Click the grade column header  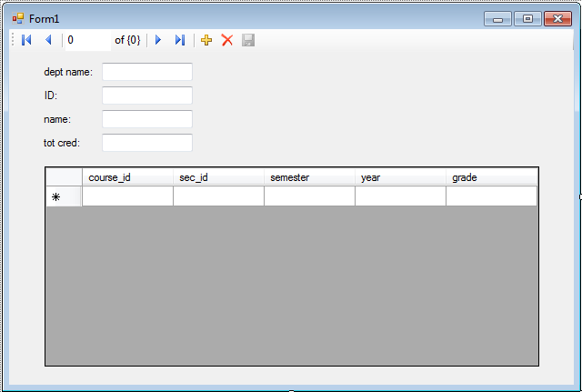tap(491, 177)
